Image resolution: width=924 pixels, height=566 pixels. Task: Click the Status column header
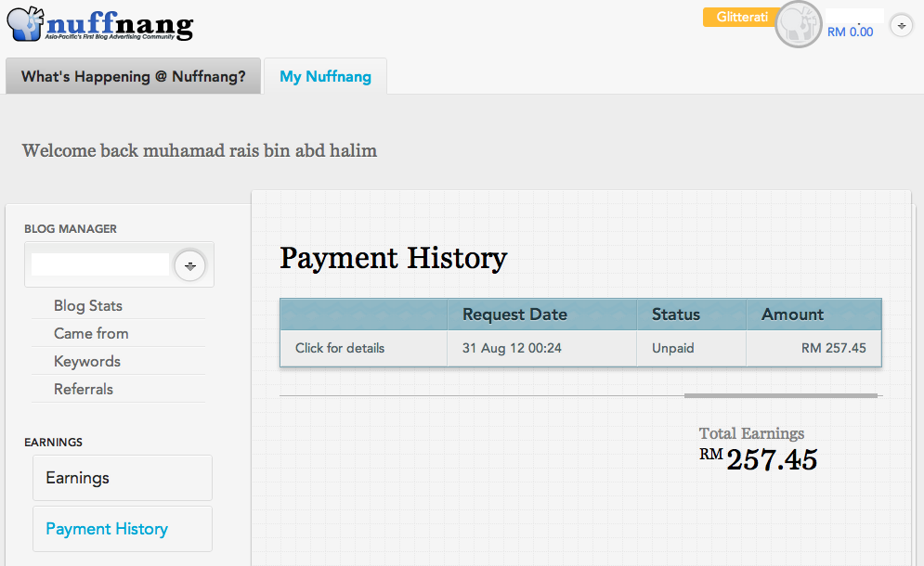click(676, 315)
